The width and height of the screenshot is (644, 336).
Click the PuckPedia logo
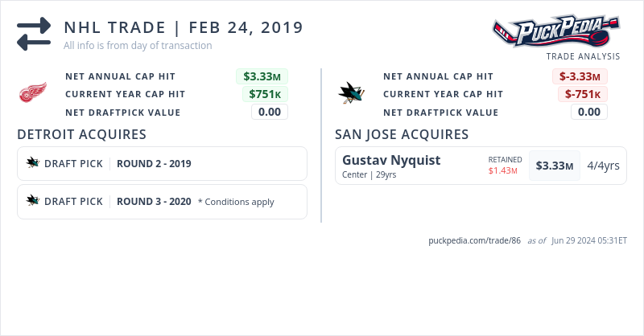click(556, 32)
